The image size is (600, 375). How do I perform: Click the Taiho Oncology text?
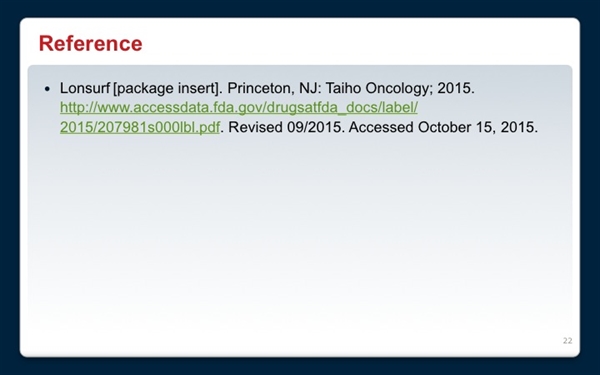click(x=379, y=88)
